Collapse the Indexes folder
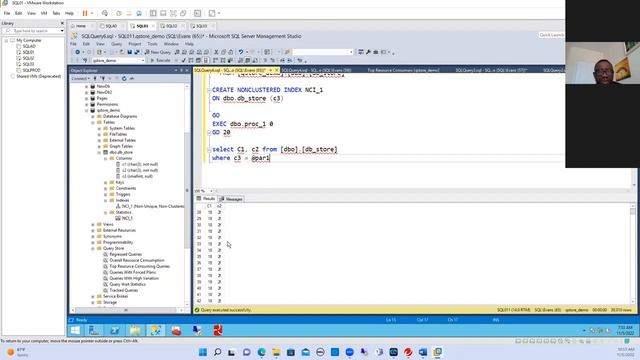This screenshot has height=360, width=640. pos(106,200)
